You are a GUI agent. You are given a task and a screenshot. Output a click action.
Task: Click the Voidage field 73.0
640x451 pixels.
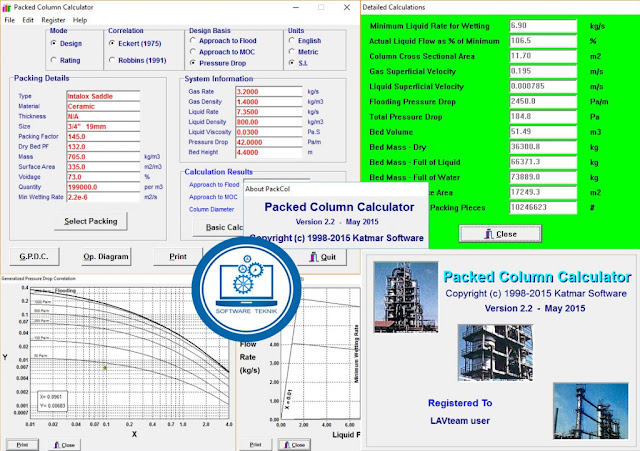(103, 177)
